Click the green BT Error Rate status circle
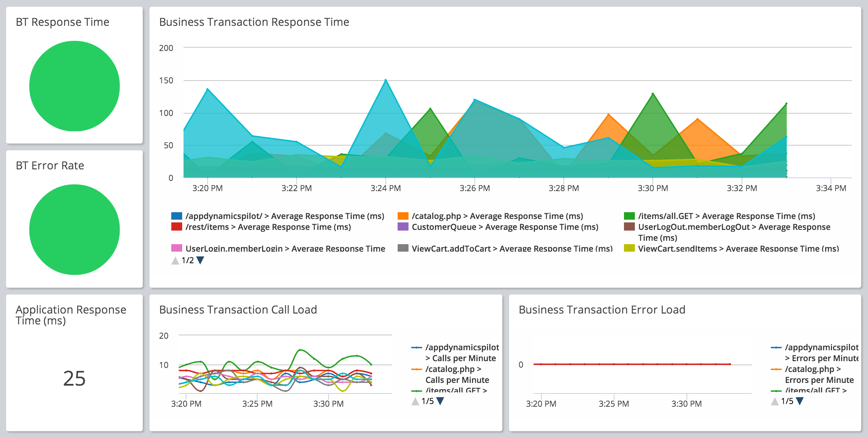 pyautogui.click(x=74, y=230)
